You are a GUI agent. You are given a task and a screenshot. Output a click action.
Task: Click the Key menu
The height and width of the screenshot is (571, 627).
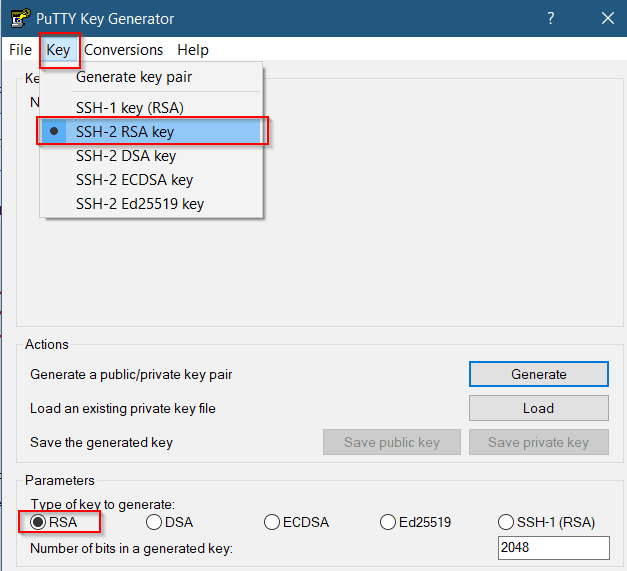58,50
